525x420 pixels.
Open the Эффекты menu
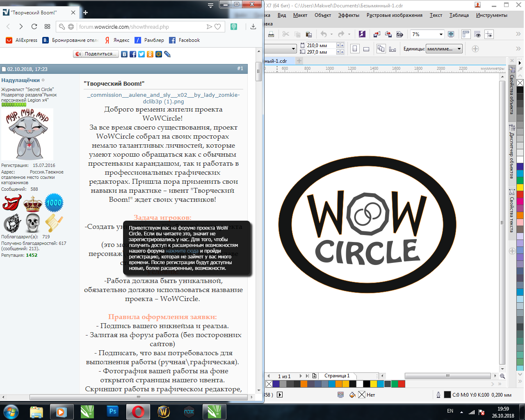pos(348,15)
